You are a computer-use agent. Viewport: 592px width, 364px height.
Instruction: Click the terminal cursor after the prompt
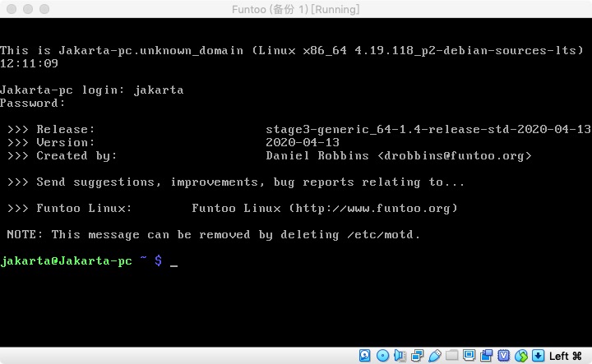(173, 265)
